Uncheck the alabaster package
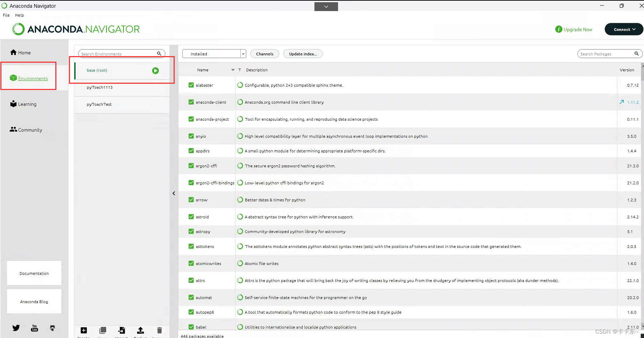The image size is (644, 338). tap(191, 85)
